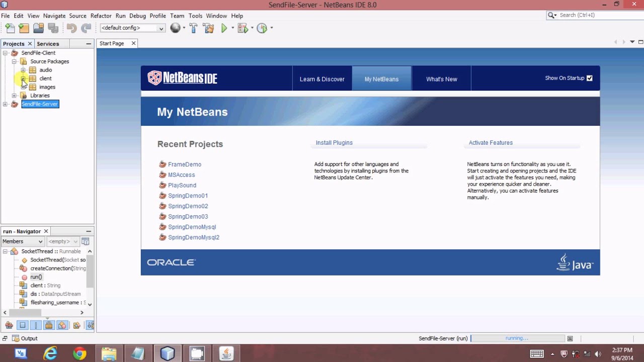Expand the Libraries node

click(14, 96)
